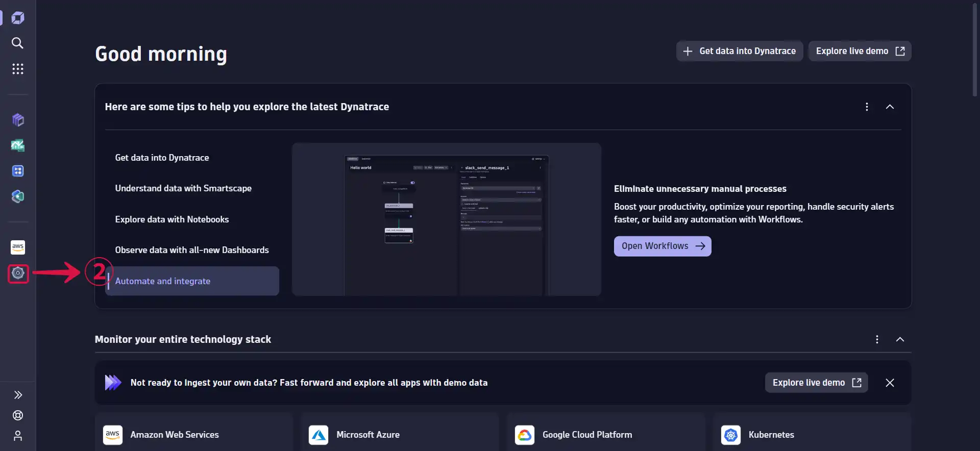
Task: Open technology stack section three-dot menu
Action: tap(877, 339)
